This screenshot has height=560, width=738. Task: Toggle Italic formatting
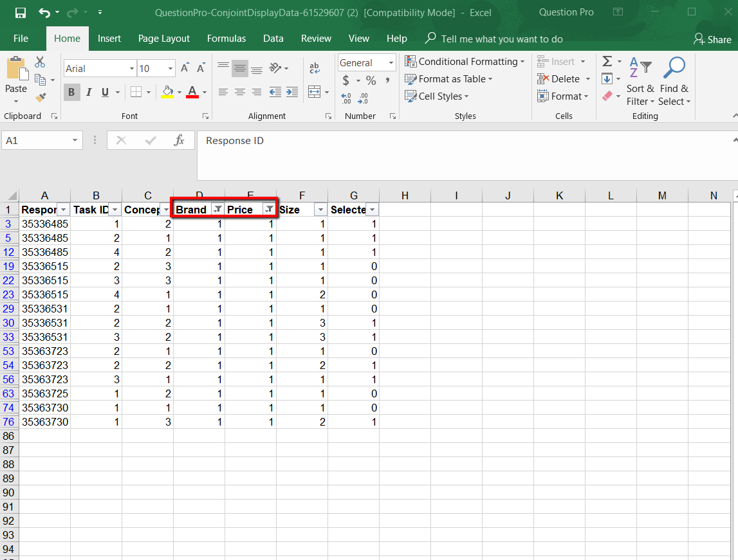[x=89, y=93]
